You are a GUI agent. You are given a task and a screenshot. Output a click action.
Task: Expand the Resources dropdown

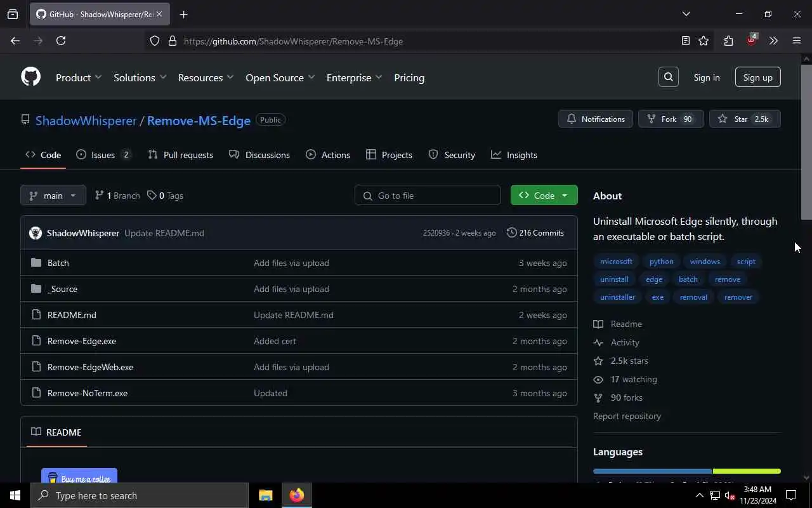coord(206,77)
